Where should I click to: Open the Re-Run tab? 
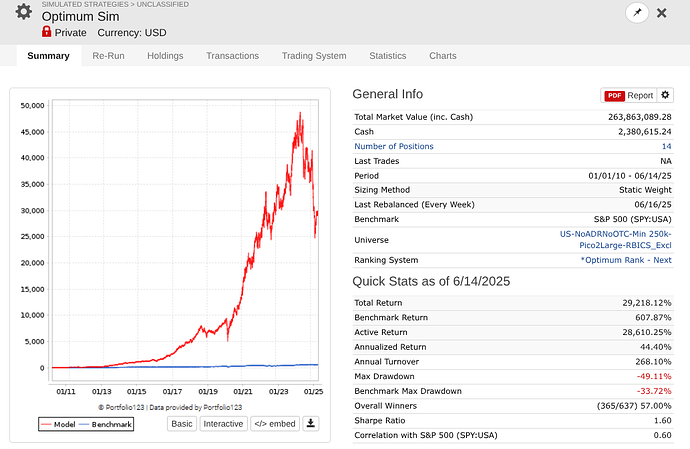(108, 56)
